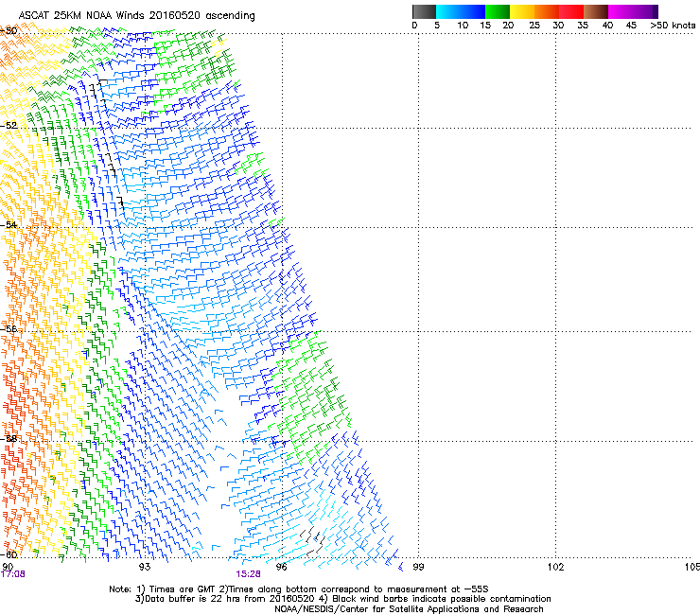Screen dimensions: 700x615
Task: Click the latitude label '-56'
Action: click(9, 328)
